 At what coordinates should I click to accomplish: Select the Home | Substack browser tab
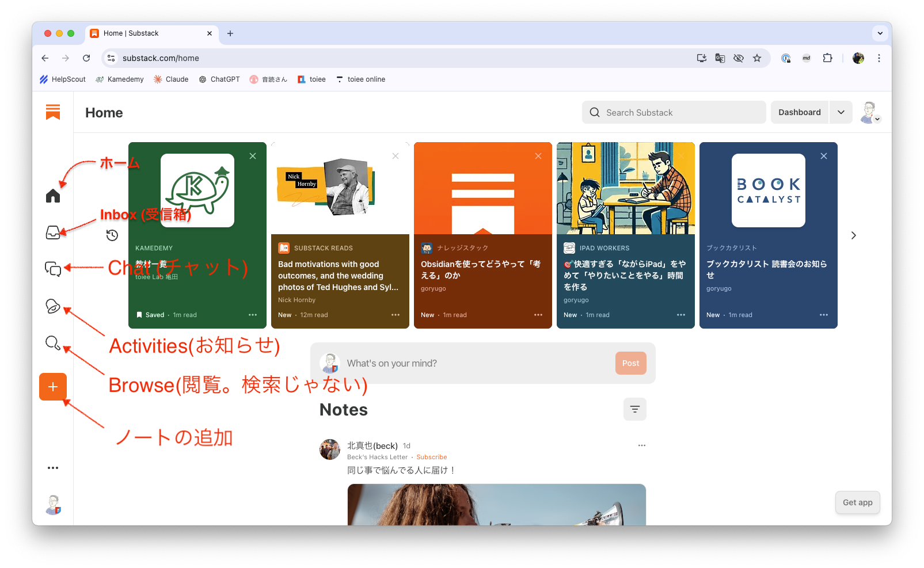pos(144,33)
